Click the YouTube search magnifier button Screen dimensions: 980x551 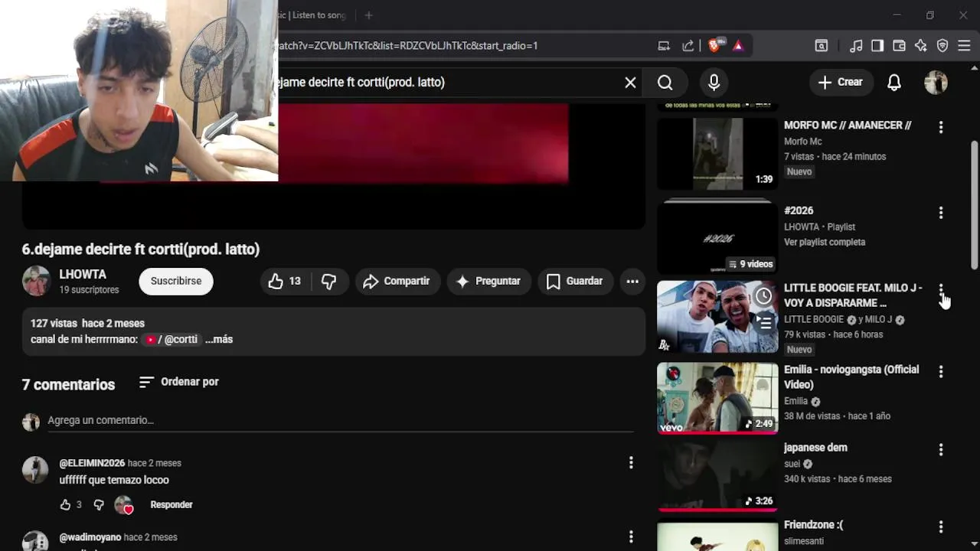[665, 83]
